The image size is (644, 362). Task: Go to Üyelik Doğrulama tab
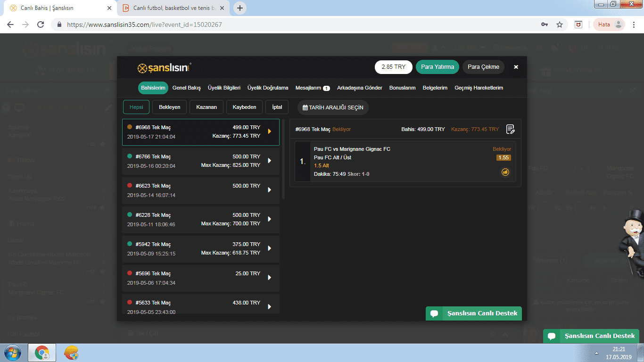(x=268, y=88)
